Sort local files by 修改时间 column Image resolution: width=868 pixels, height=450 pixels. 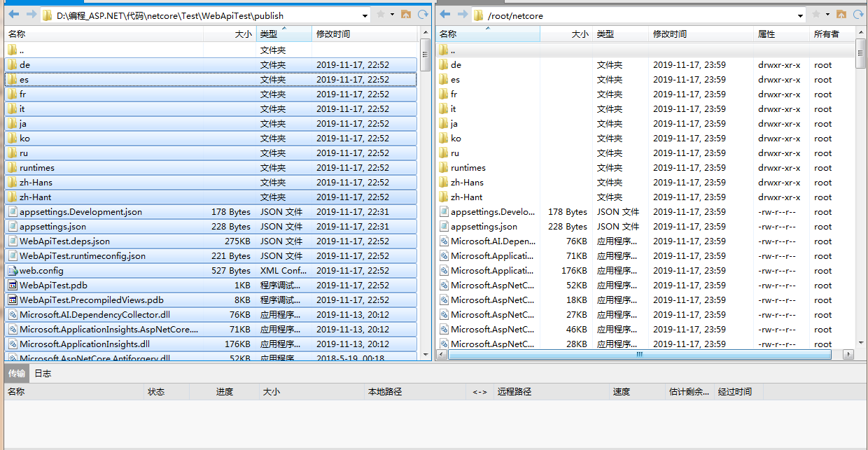(365, 34)
